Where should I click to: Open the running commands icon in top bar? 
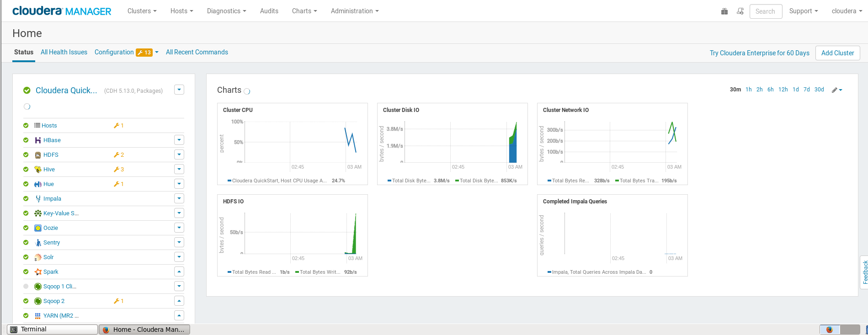740,11
